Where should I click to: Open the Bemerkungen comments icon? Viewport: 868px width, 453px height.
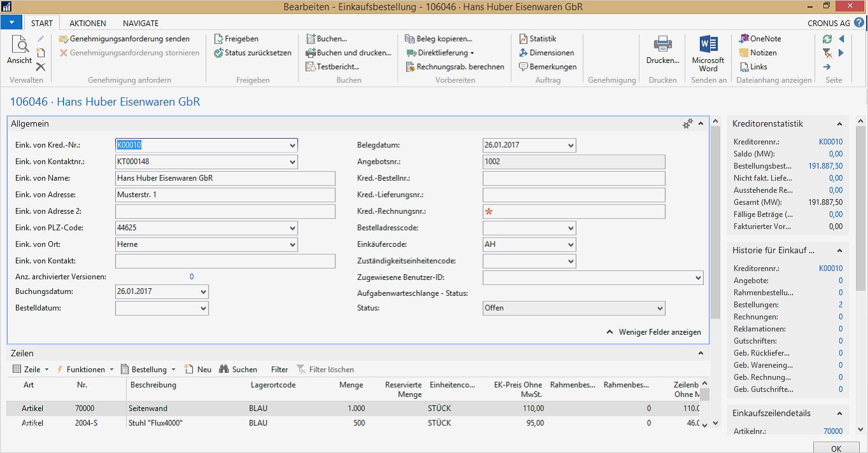524,67
